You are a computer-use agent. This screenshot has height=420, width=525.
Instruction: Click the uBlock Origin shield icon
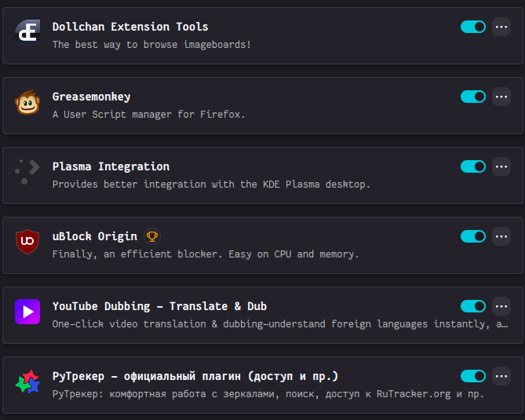click(27, 243)
